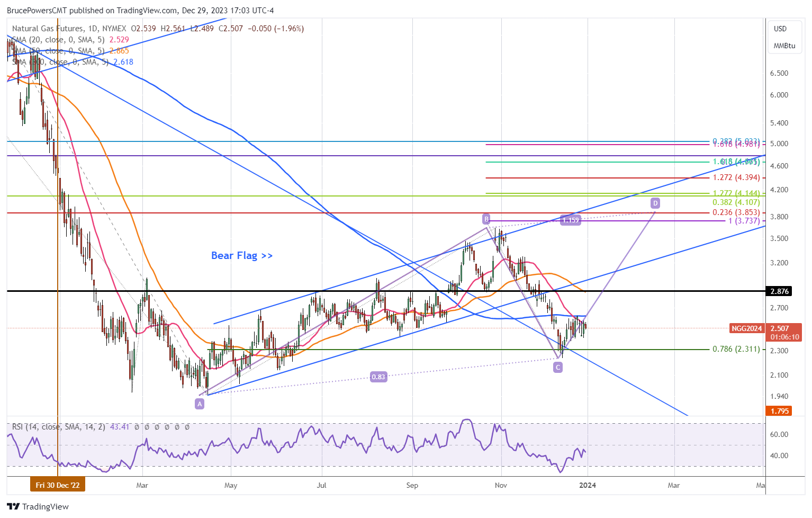Click the May label on time axis

231,485
